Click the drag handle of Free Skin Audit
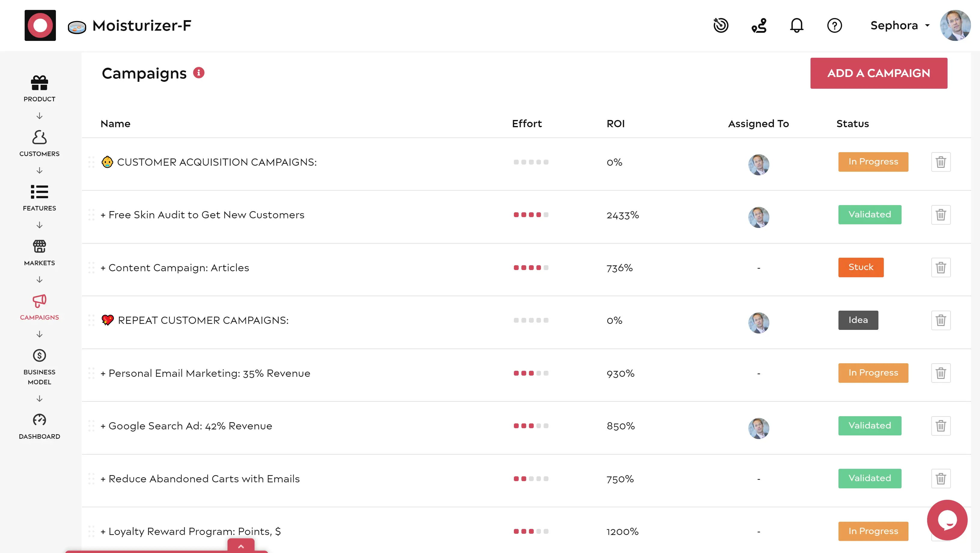980x553 pixels. 91,215
